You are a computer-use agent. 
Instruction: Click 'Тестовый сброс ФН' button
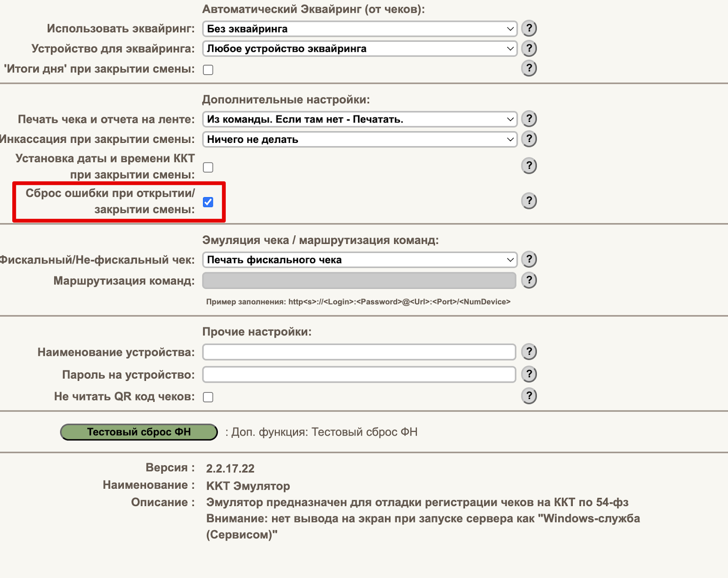click(139, 432)
